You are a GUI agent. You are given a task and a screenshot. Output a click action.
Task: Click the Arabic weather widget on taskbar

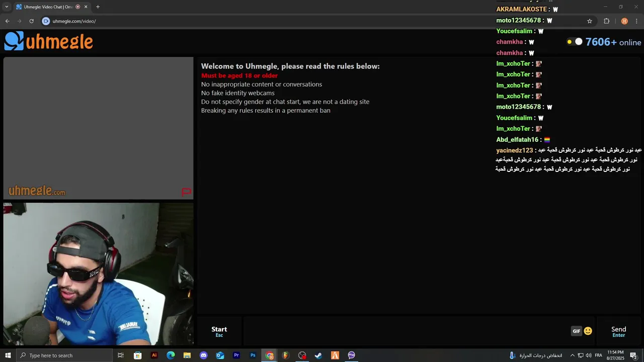pos(535,355)
